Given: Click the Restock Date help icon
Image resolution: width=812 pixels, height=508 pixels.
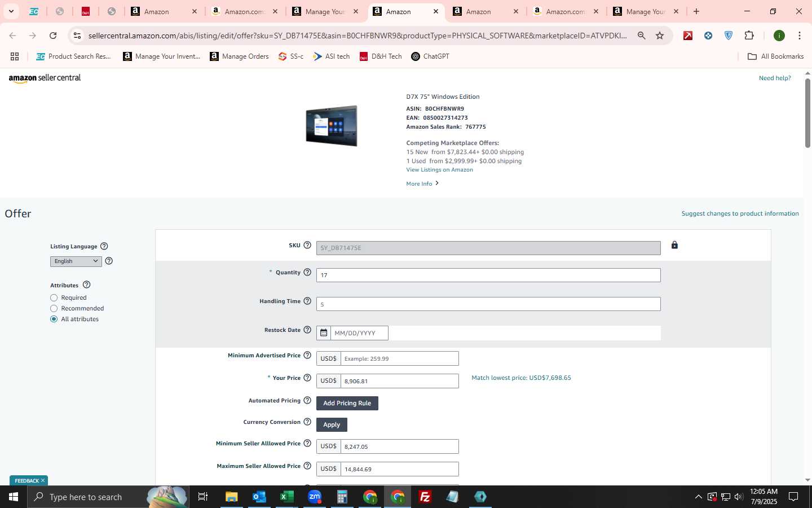Looking at the screenshot, I should (x=307, y=330).
